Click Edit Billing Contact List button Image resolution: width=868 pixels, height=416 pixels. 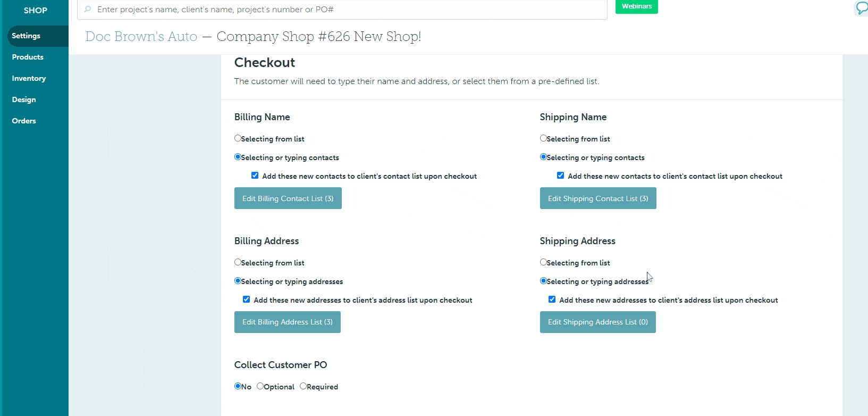tap(288, 198)
